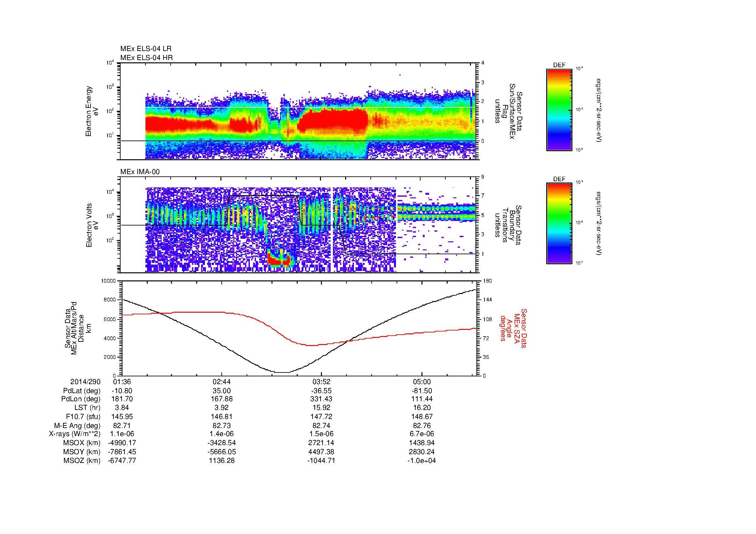Click the MSOZ value -1044.71
The width and height of the screenshot is (756, 534).
321,461
